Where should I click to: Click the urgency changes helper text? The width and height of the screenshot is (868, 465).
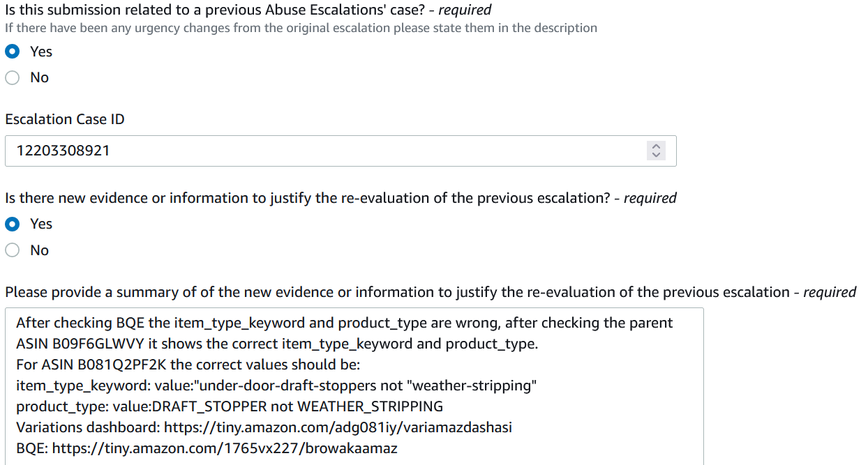coord(301,29)
